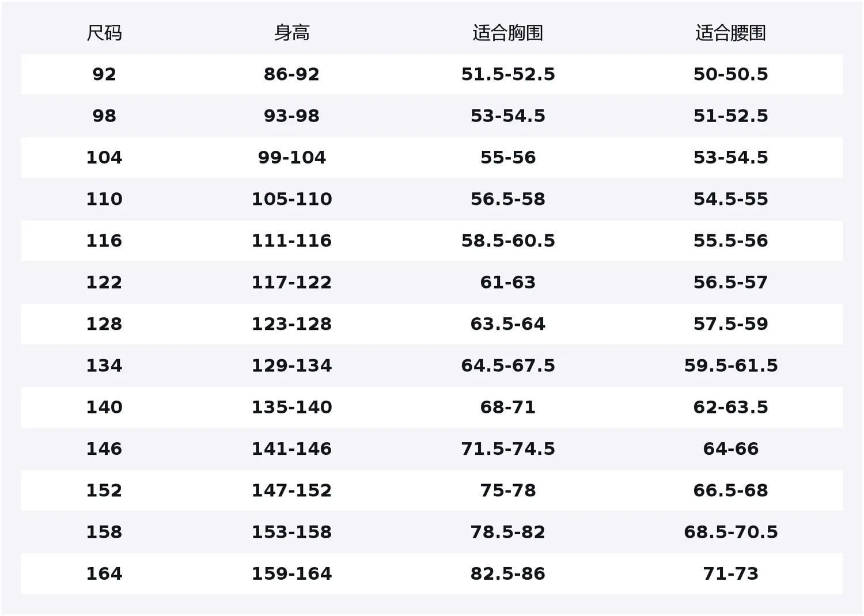
Task: Click the 身高 column header
Action: click(291, 33)
